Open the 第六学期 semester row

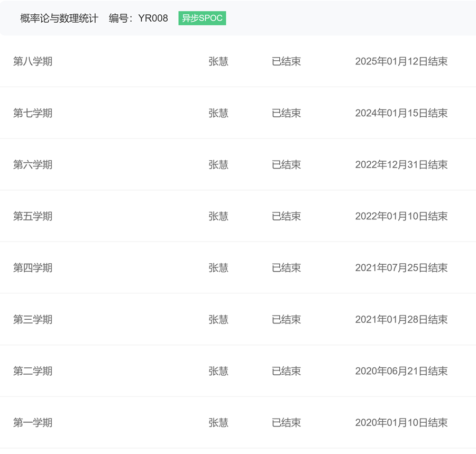click(x=238, y=164)
